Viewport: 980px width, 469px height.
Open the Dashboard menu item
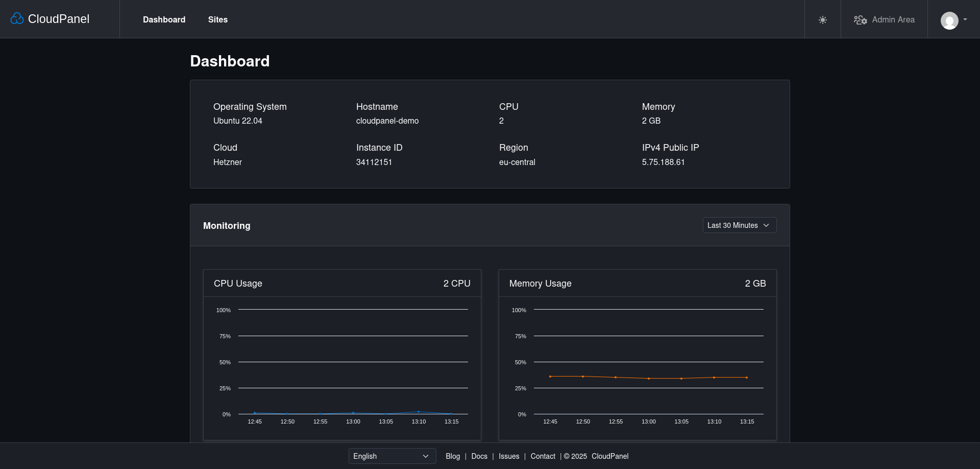coord(164,19)
